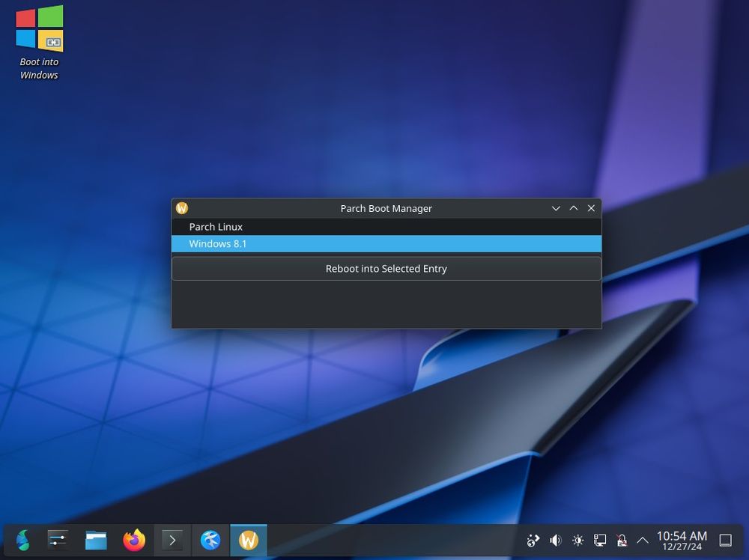Launch the file manager from taskbar
749x560 pixels.
[x=96, y=541]
